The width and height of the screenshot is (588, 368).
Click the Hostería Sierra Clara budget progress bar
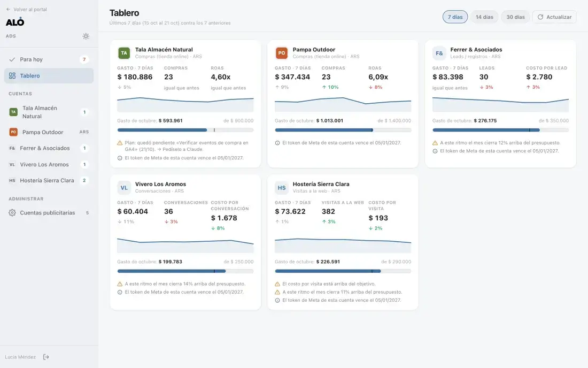343,271
